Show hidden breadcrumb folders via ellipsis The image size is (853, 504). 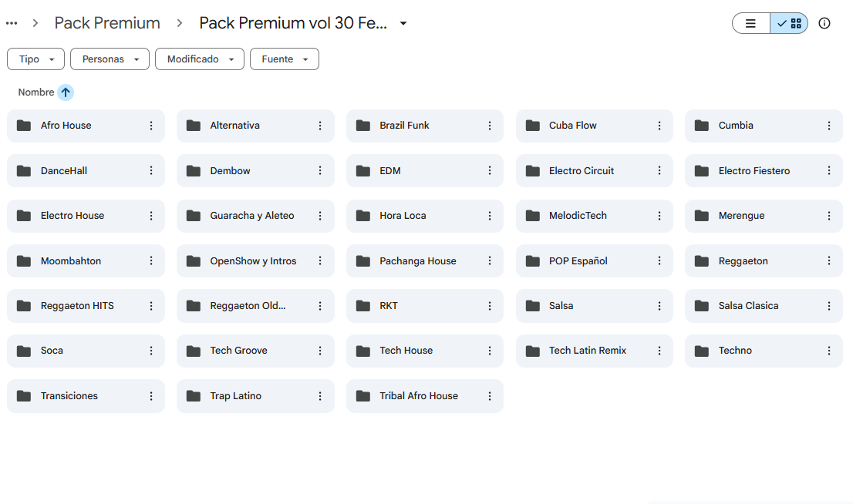pos(12,23)
